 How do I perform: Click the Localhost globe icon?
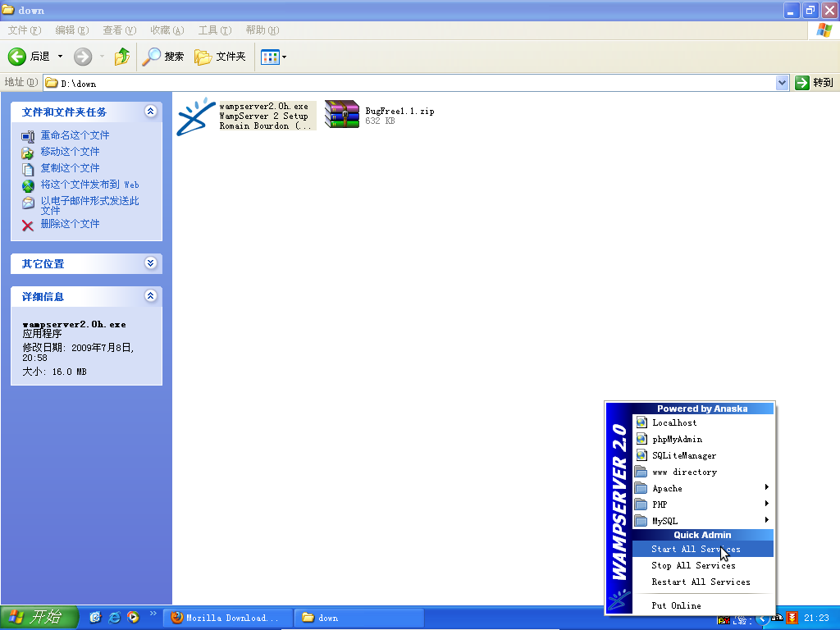tap(641, 422)
